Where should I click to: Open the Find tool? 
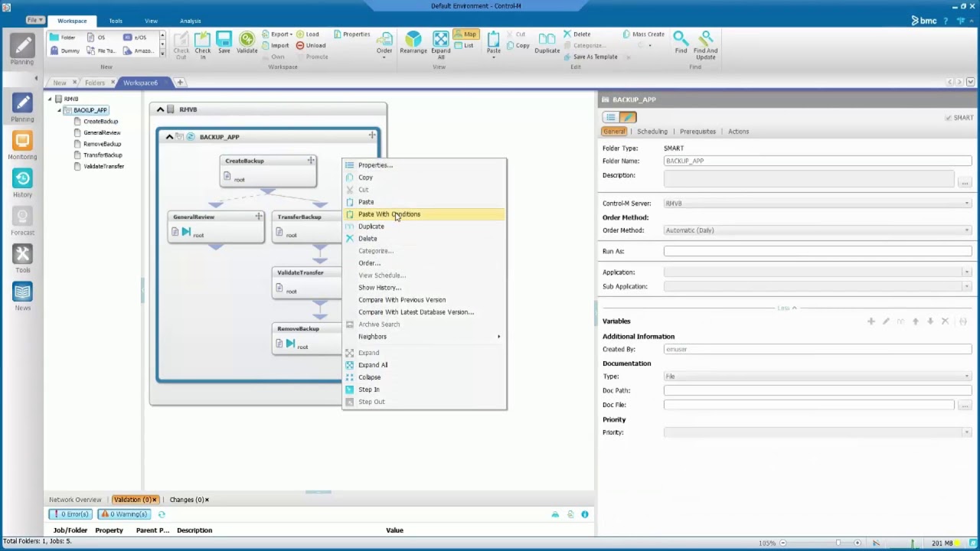pyautogui.click(x=681, y=43)
